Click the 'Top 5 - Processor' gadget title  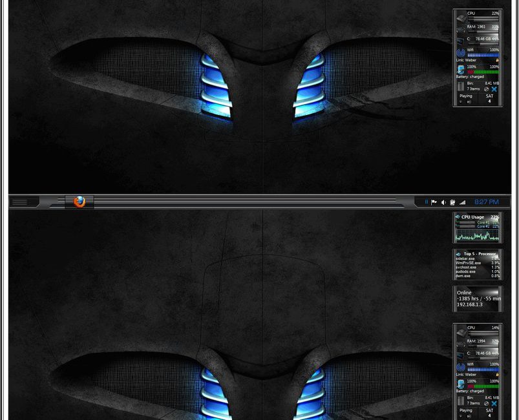[x=480, y=254]
